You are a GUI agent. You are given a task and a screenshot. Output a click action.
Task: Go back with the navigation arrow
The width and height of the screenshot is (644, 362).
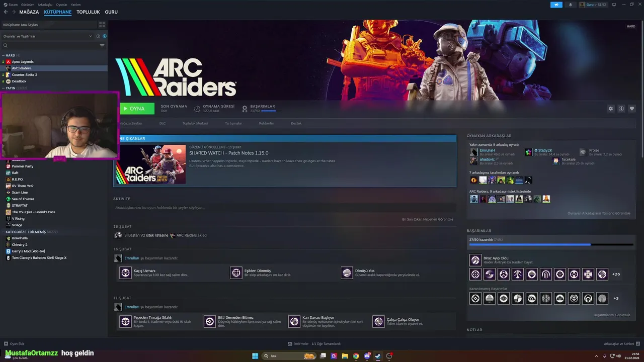click(6, 12)
